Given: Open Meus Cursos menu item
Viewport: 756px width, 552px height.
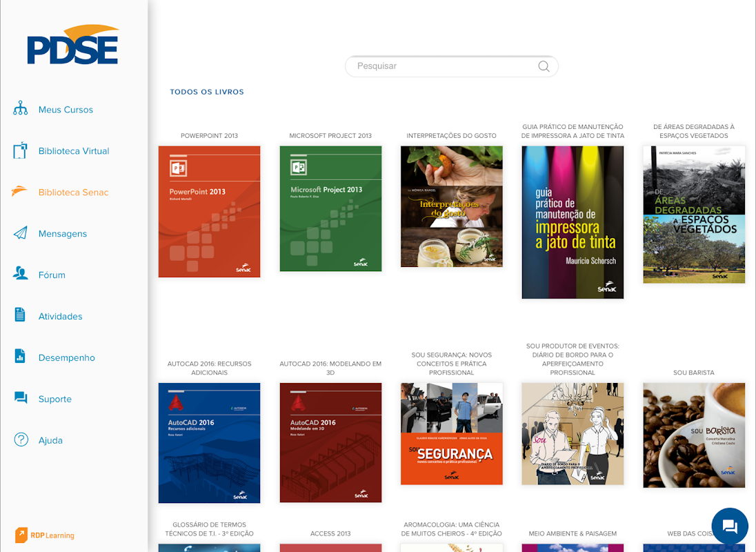Looking at the screenshot, I should pos(66,110).
